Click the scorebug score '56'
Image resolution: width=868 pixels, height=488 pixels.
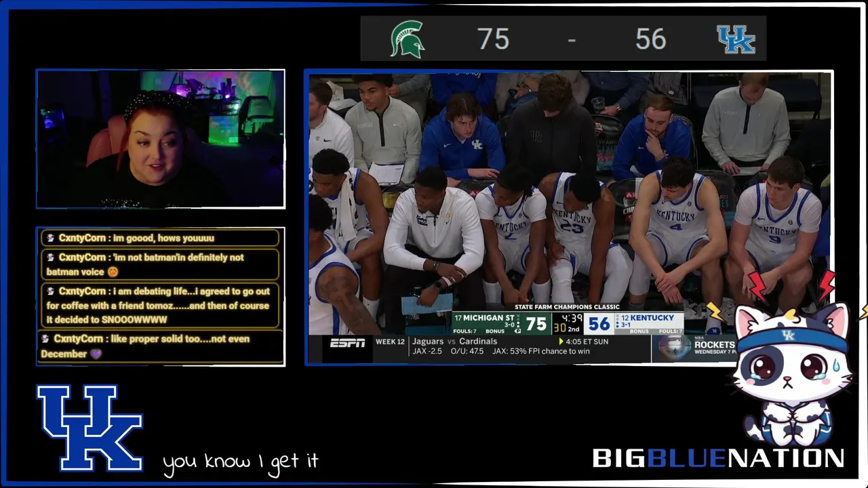click(599, 324)
